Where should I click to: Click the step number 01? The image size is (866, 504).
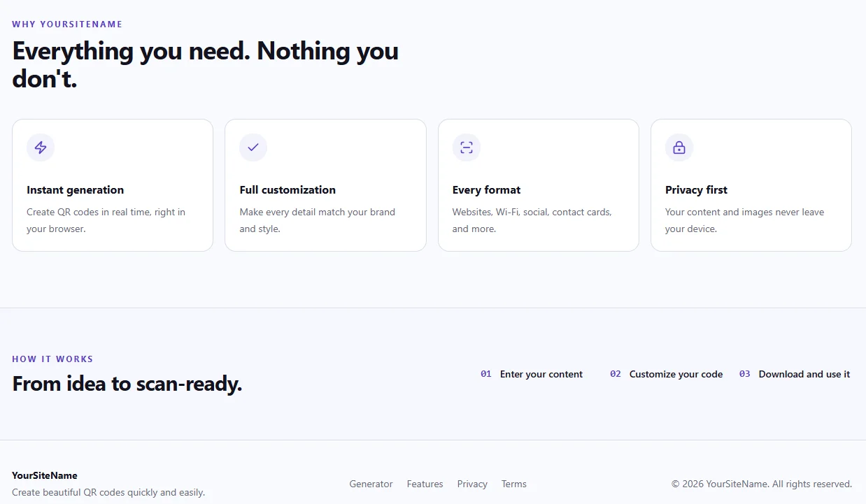486,374
